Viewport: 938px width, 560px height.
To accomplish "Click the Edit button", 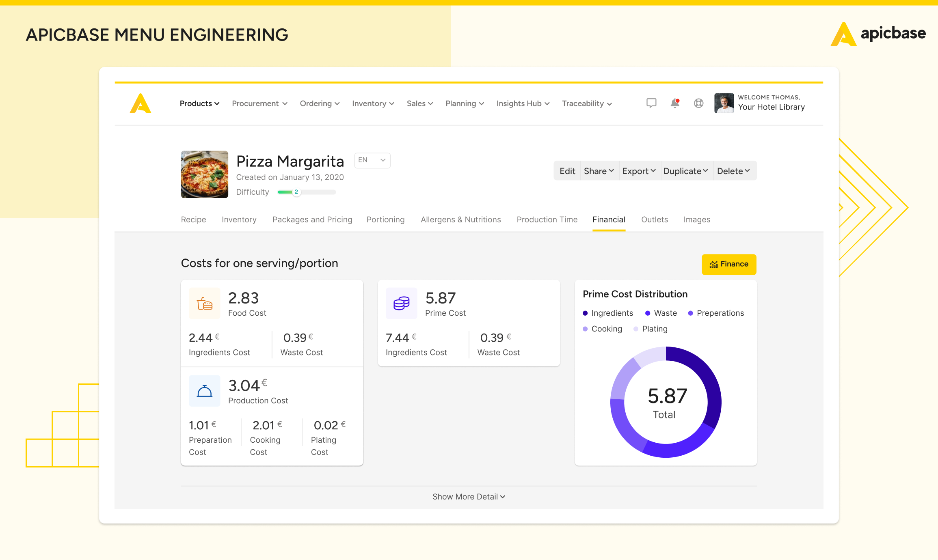I will 567,171.
